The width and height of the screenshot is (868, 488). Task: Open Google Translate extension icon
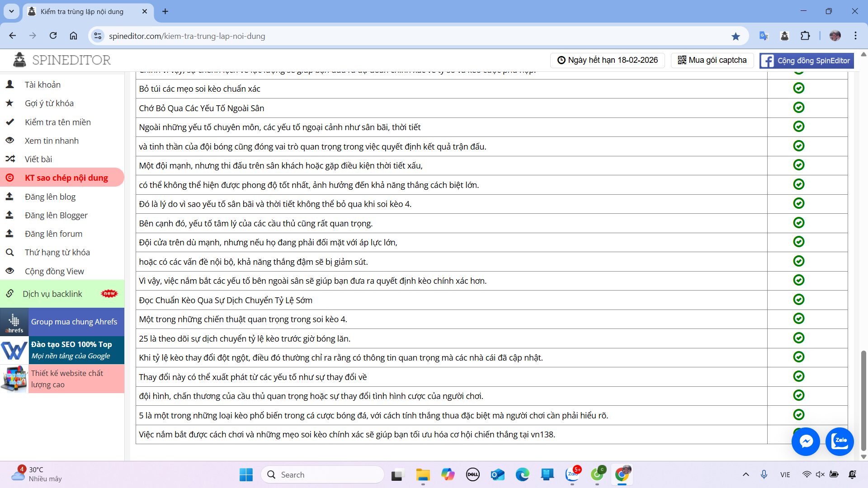click(x=764, y=36)
